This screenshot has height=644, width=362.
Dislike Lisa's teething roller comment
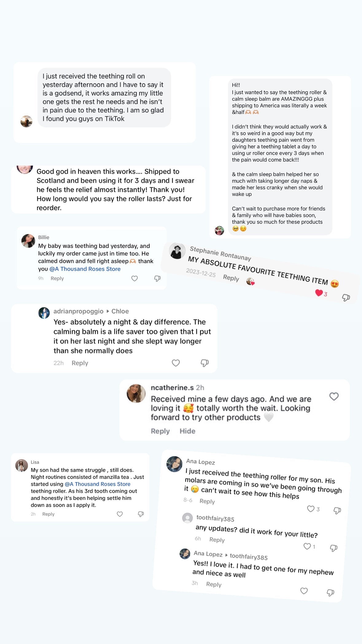click(x=141, y=514)
